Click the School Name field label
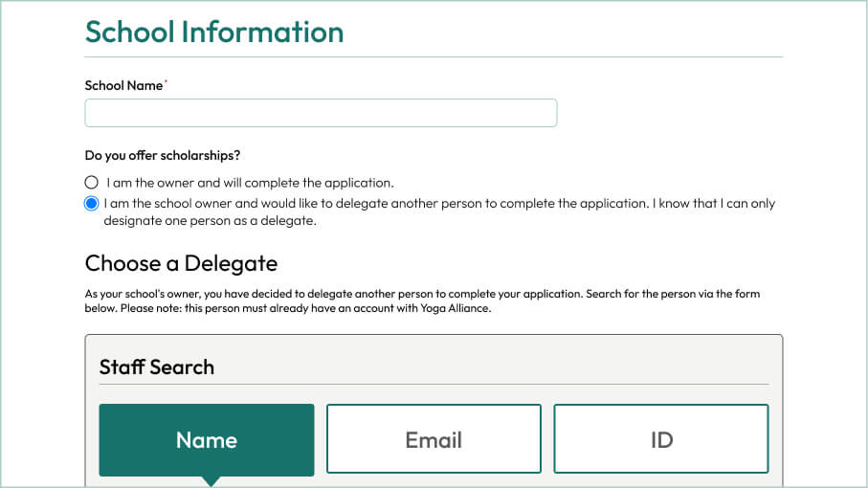 pos(123,85)
